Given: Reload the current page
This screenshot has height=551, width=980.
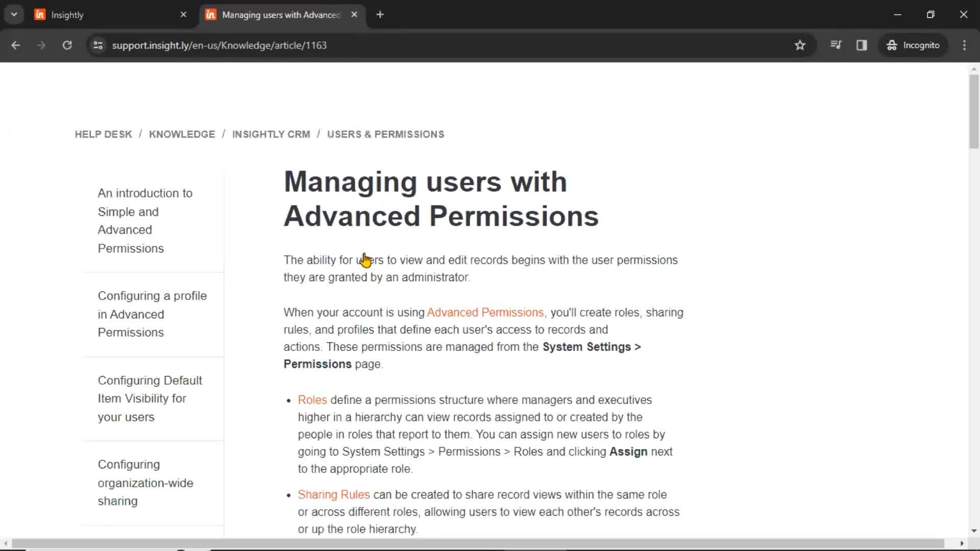Looking at the screenshot, I should (67, 45).
